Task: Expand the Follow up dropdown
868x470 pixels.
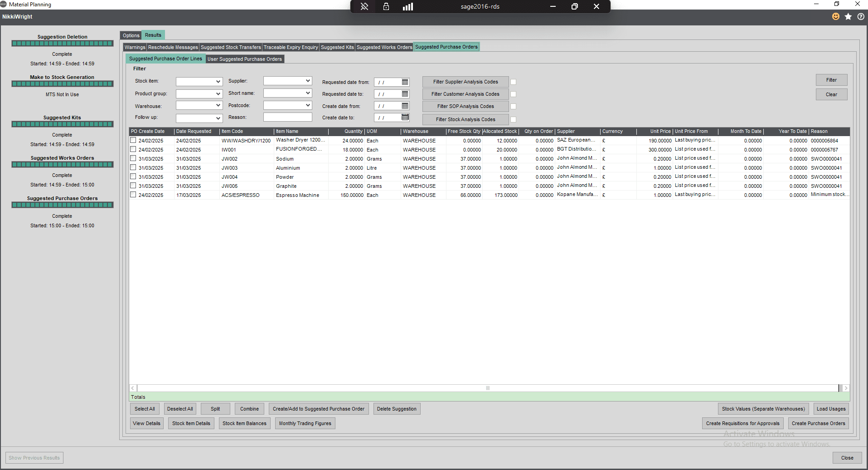Action: [218, 118]
